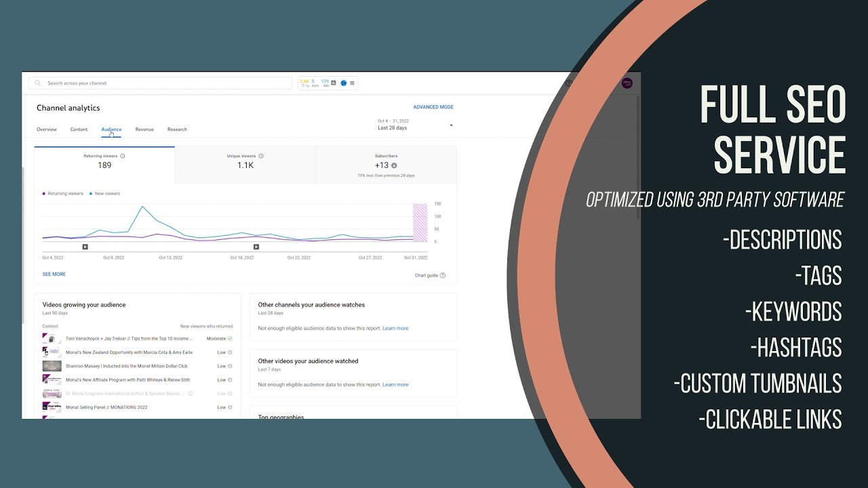The image size is (868, 488).
Task: Switch to the Overview tab
Action: point(47,129)
